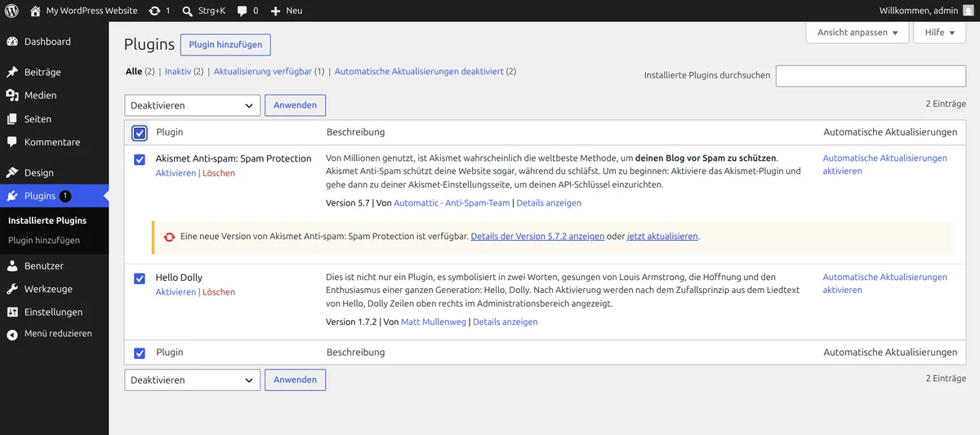This screenshot has width=980, height=435.
Task: Click the Plugin hinzufügen button beside heading
Action: 226,45
